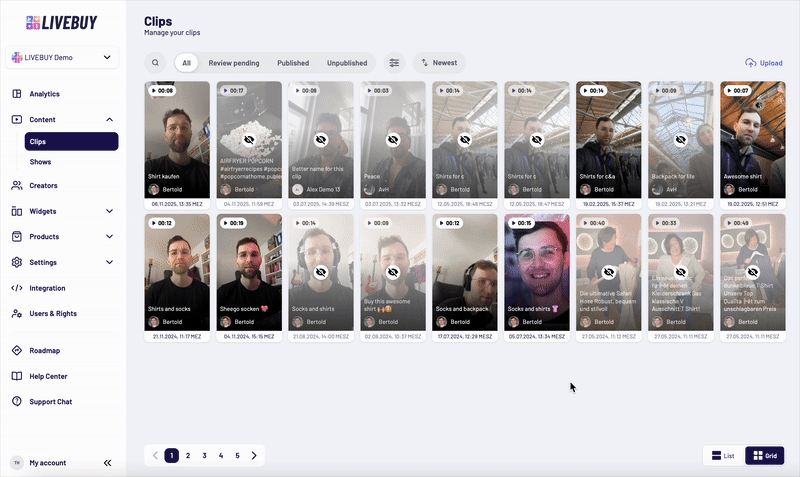This screenshot has width=800, height=477.
Task: Click the Alex Demo 13 creator avatar
Action: point(297,189)
